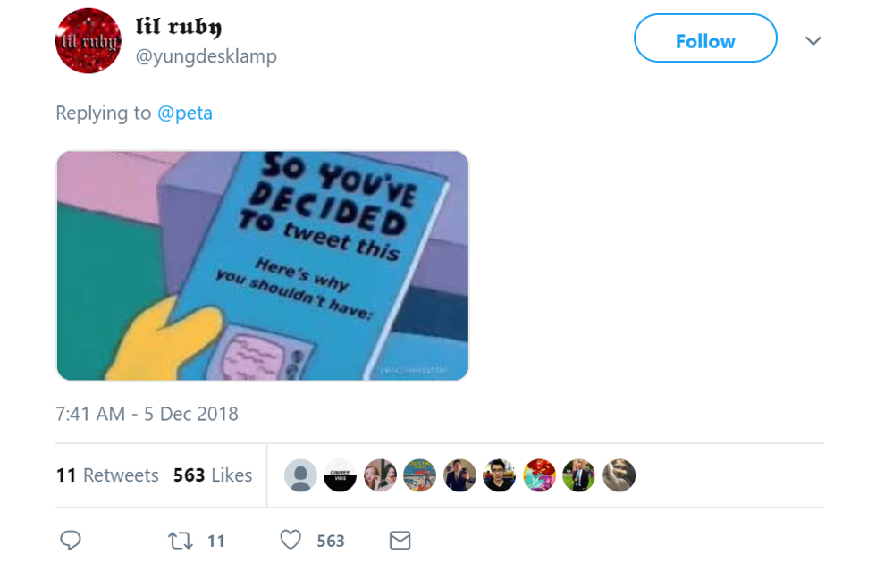Click the envelope direct message icon
This screenshot has height=588, width=876.
(400, 540)
